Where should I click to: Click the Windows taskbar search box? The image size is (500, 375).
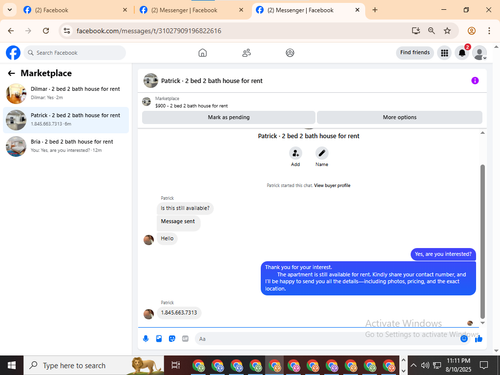coord(94,365)
